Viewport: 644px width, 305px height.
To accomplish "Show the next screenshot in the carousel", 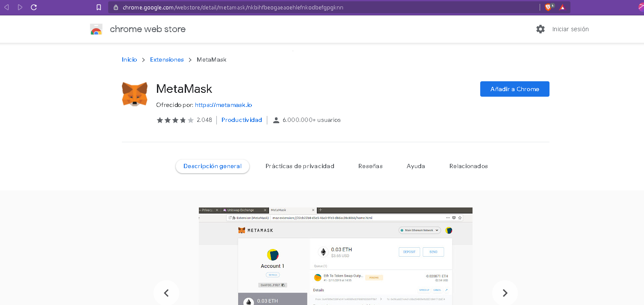I will (505, 293).
